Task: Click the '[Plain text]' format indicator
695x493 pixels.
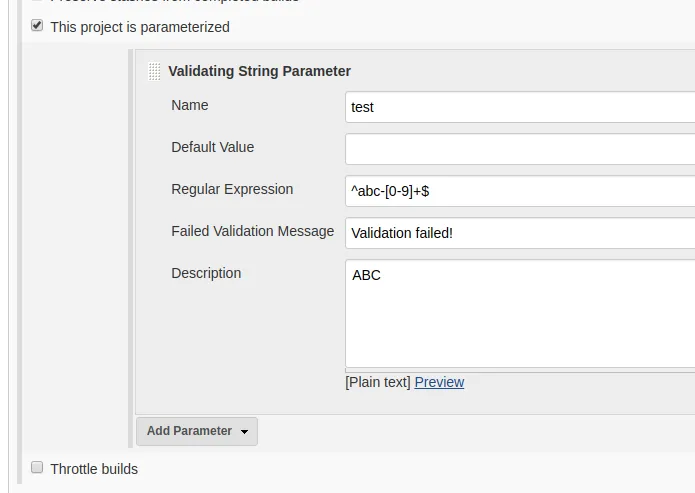Action: (x=378, y=382)
